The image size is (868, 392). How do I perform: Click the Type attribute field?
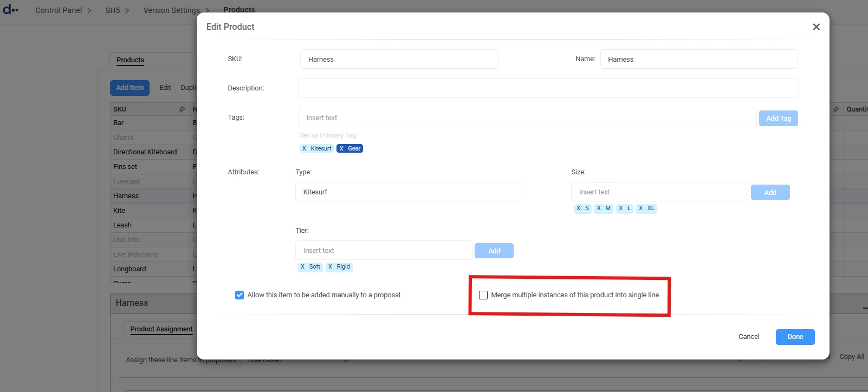(x=408, y=192)
